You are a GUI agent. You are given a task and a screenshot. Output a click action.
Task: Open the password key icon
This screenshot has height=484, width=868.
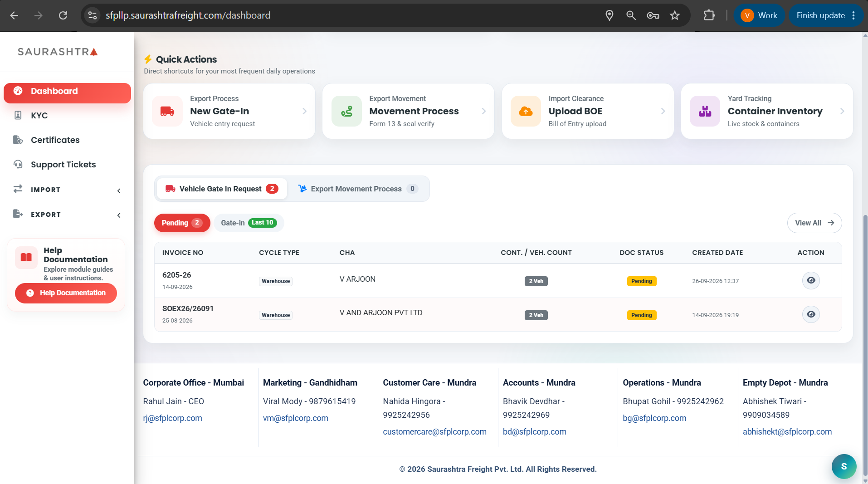click(653, 15)
